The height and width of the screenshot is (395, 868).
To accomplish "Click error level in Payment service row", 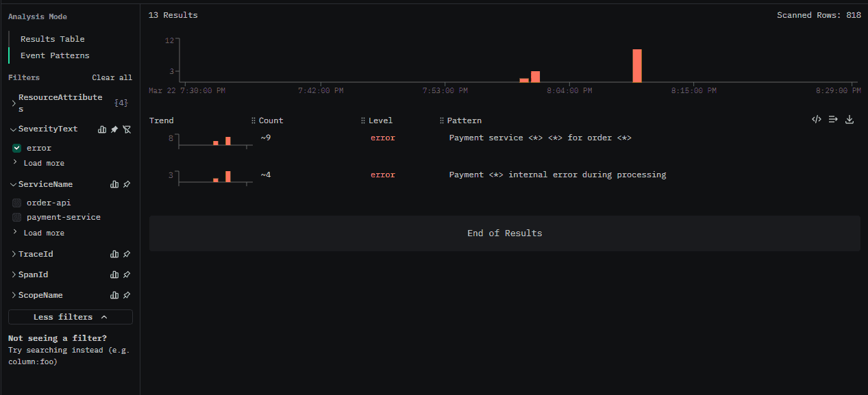I will [383, 138].
